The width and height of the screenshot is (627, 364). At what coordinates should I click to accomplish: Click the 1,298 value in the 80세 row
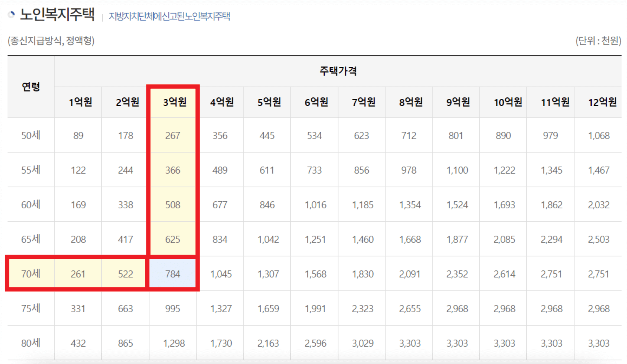click(174, 343)
